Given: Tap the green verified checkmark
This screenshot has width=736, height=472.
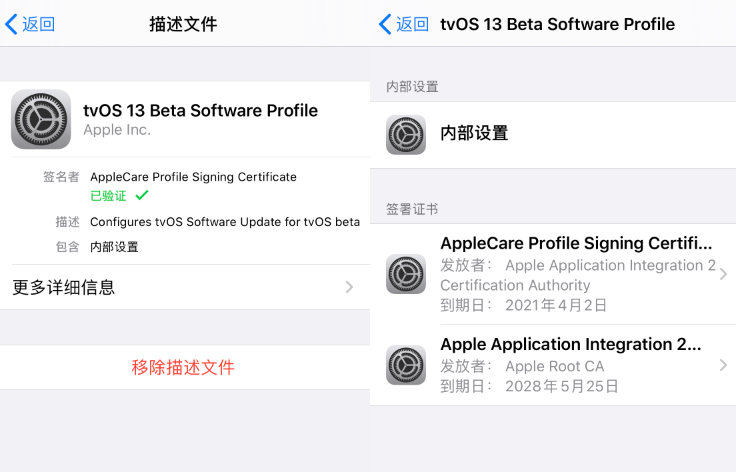Looking at the screenshot, I should pyautogui.click(x=142, y=195).
